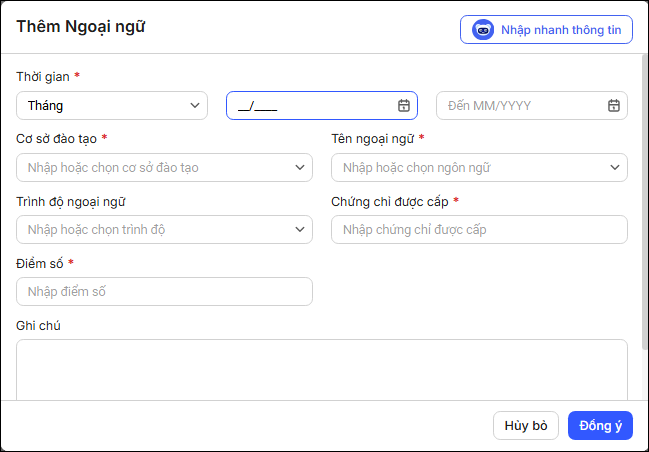Open calendar picker for start month field
Screen dimensions: 649x452
404,106
